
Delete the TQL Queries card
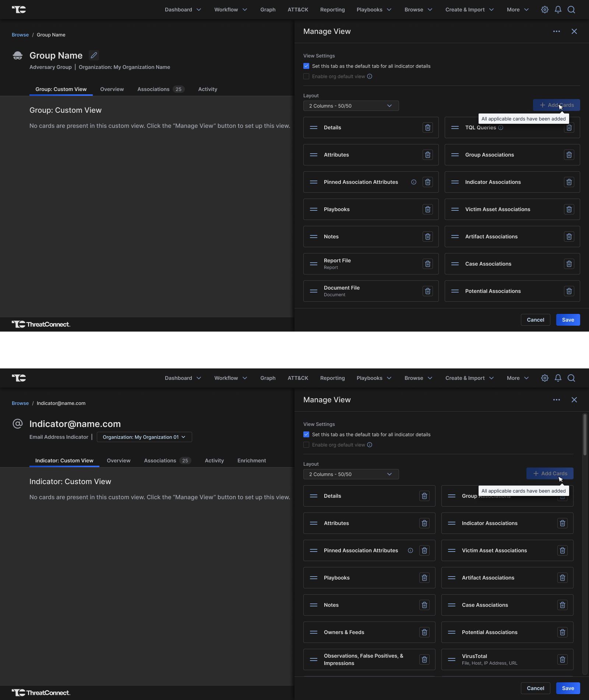[x=569, y=128]
